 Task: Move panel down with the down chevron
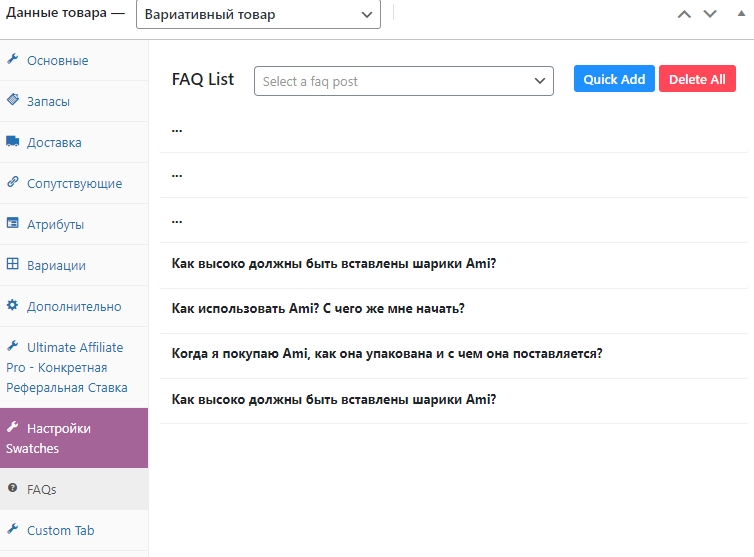[710, 14]
